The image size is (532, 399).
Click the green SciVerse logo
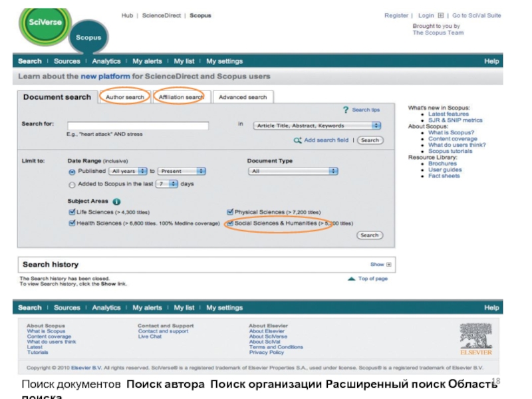45,25
